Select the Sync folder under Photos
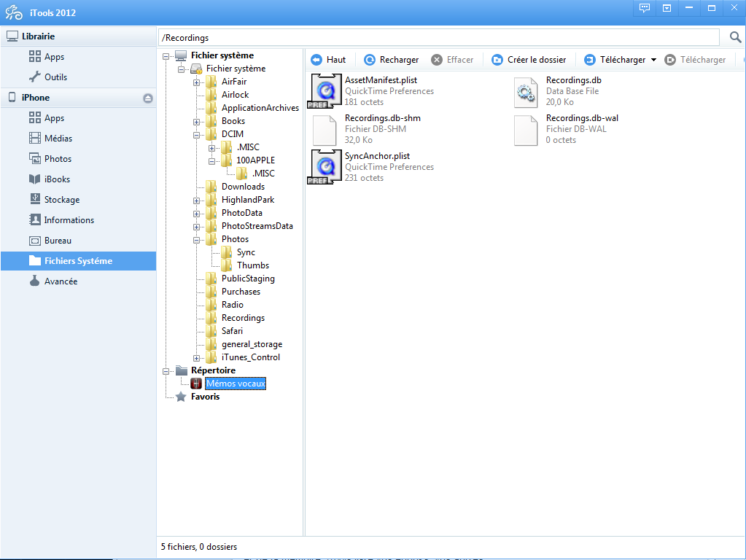This screenshot has width=746, height=560. [x=246, y=252]
